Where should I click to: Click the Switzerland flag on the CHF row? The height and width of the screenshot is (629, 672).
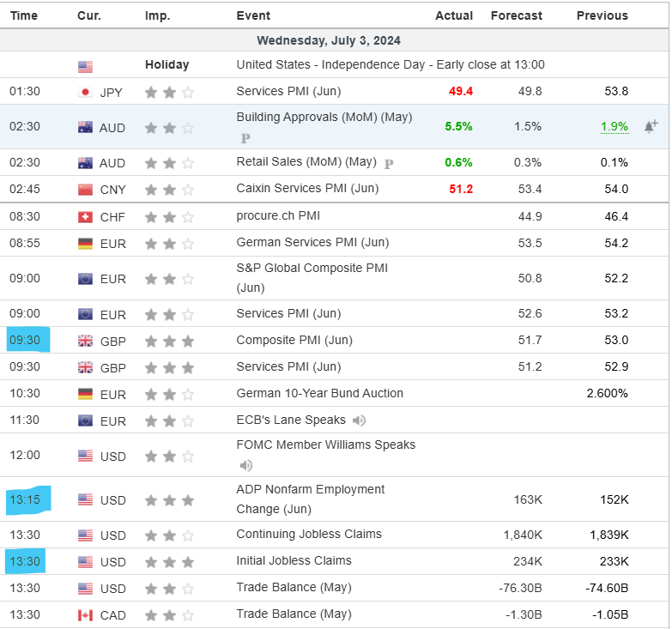[85, 217]
